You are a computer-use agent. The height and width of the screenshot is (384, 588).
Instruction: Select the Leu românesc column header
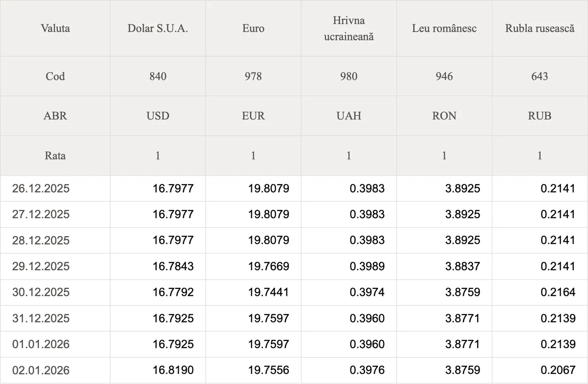pyautogui.click(x=444, y=28)
